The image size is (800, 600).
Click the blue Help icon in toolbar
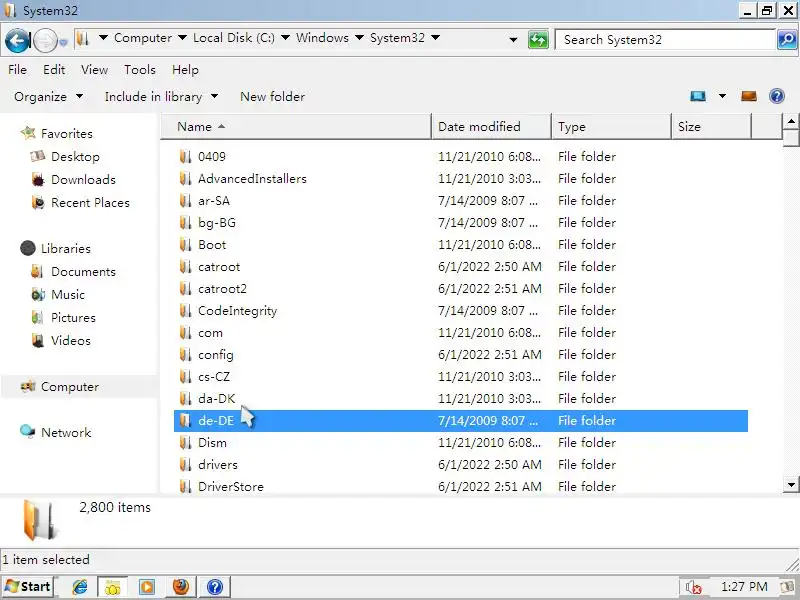point(777,96)
